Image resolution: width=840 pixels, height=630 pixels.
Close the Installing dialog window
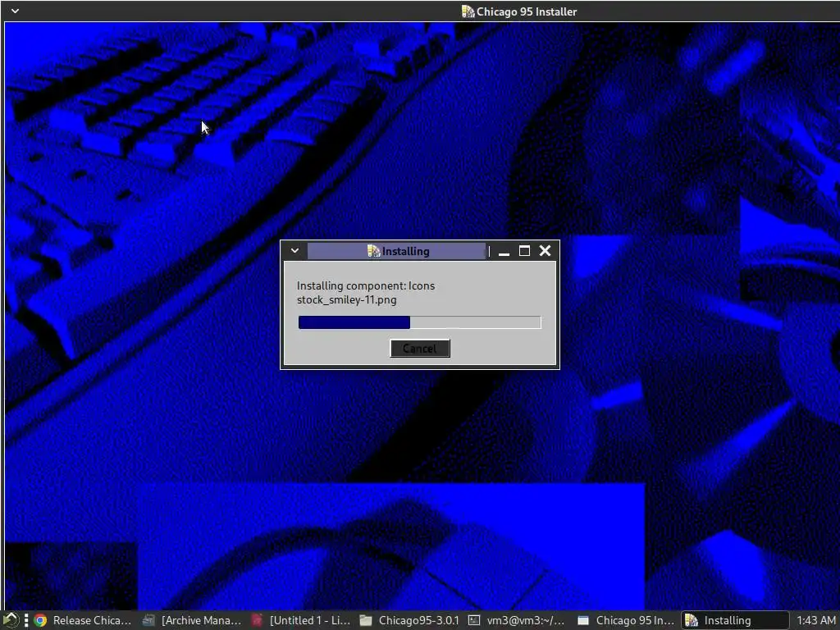[x=545, y=251]
